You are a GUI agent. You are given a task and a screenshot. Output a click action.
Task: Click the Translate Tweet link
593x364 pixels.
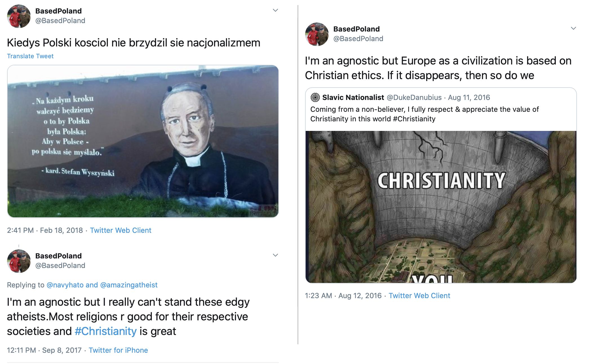30,56
